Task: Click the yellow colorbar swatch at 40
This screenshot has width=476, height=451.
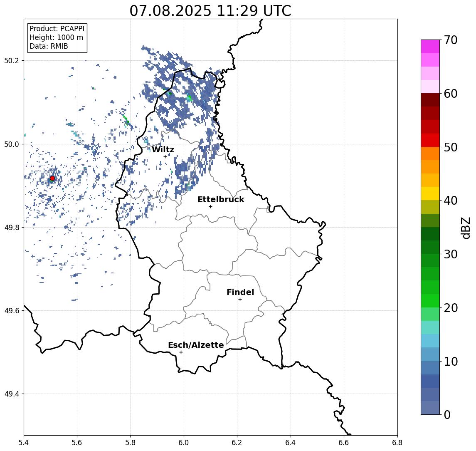Action: (x=430, y=193)
